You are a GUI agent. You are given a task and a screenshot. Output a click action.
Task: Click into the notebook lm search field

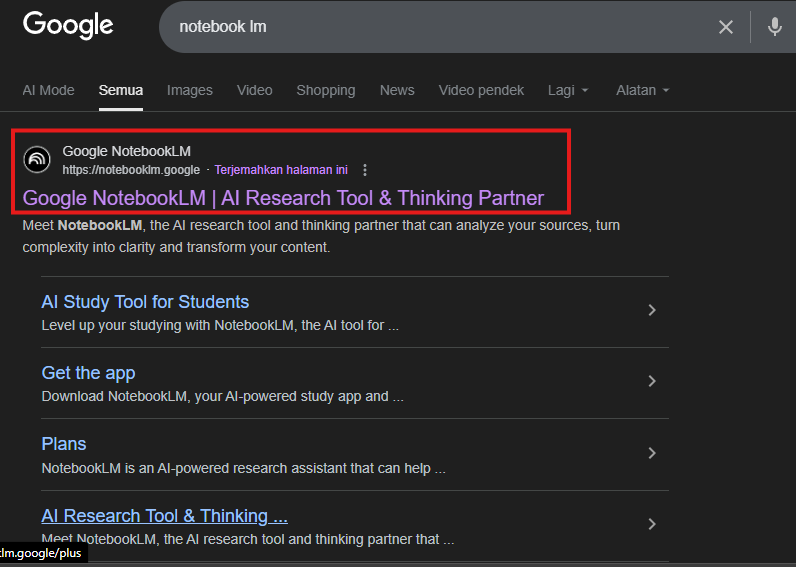tap(430, 27)
